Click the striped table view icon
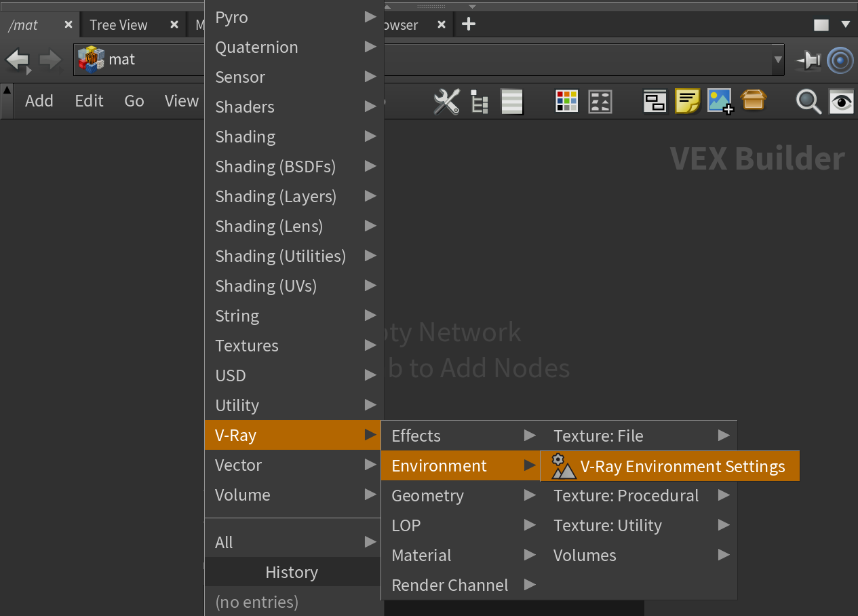The height and width of the screenshot is (616, 858). click(x=512, y=102)
